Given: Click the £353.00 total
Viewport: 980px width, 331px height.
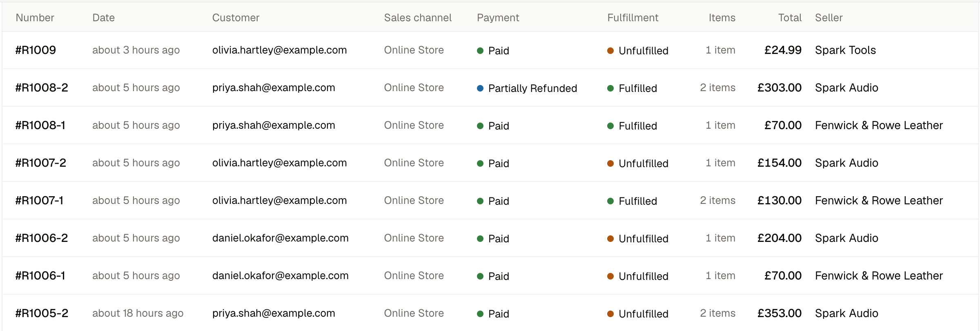Looking at the screenshot, I should pos(780,313).
